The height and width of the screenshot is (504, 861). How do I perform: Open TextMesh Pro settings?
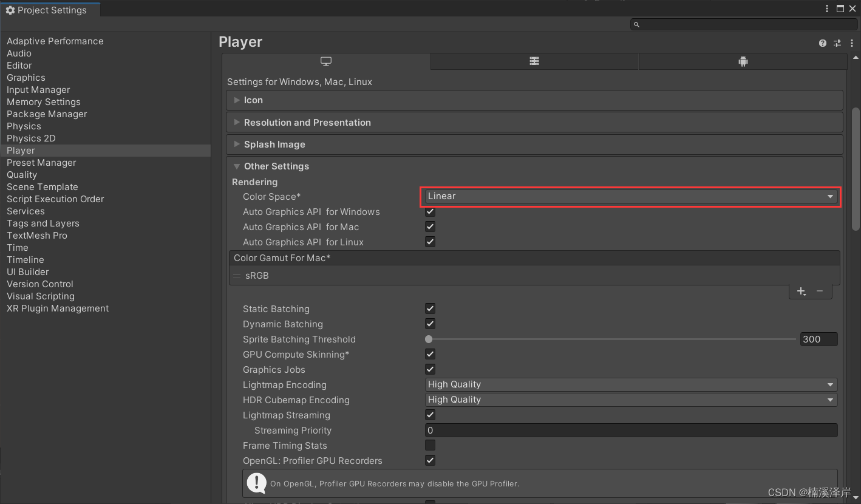37,236
